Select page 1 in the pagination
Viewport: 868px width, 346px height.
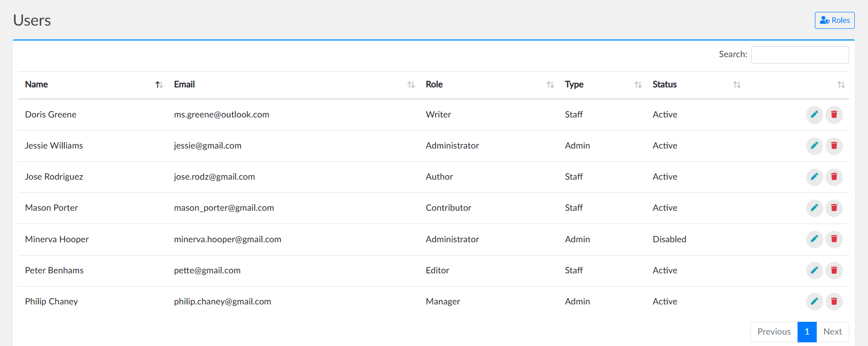(807, 332)
